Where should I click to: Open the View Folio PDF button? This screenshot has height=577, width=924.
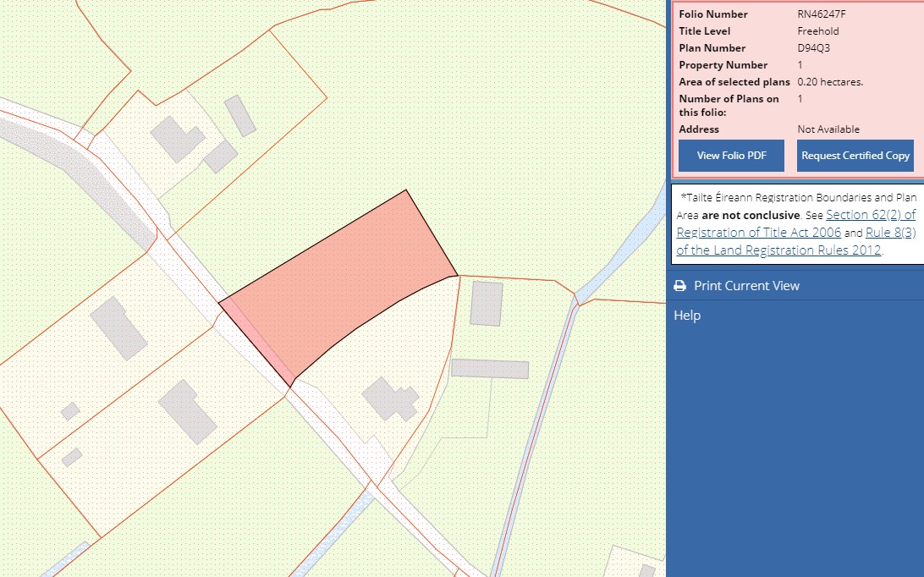click(731, 156)
